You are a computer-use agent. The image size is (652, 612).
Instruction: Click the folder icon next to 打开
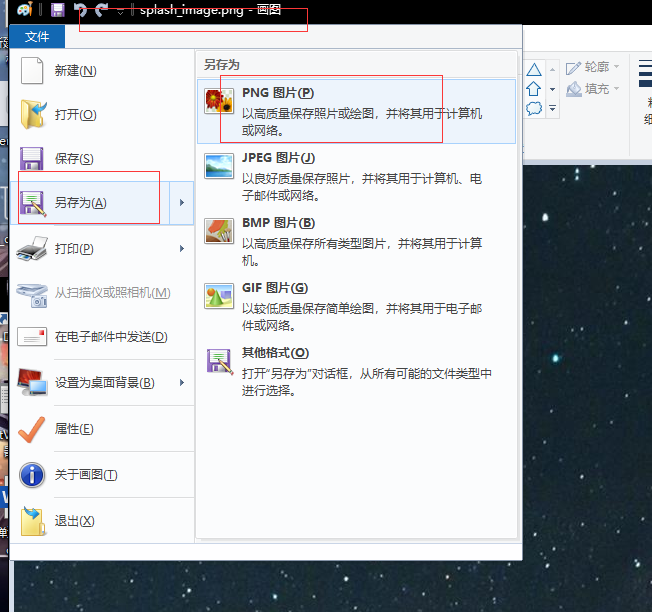tap(33, 114)
